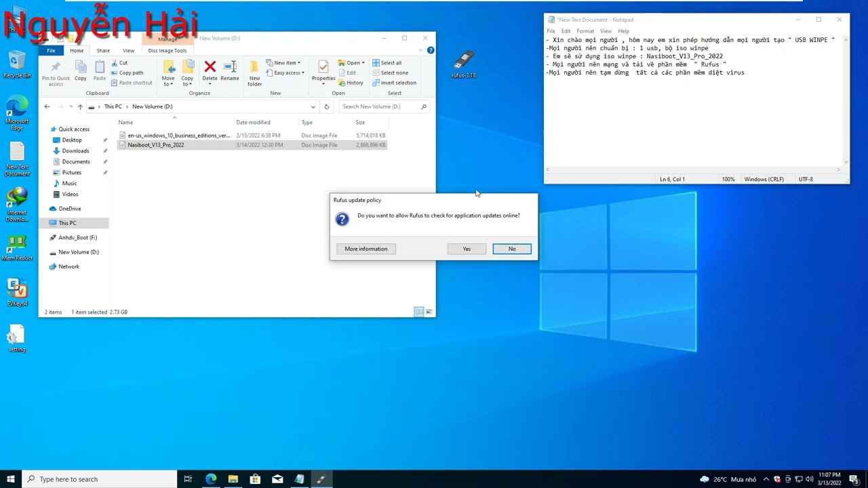Open the Windows Start menu

point(11,479)
